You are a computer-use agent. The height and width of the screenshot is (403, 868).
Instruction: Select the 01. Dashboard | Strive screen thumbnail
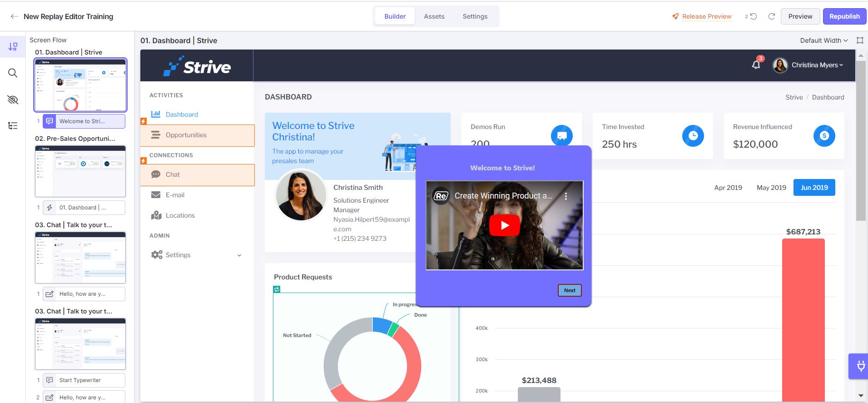point(80,85)
